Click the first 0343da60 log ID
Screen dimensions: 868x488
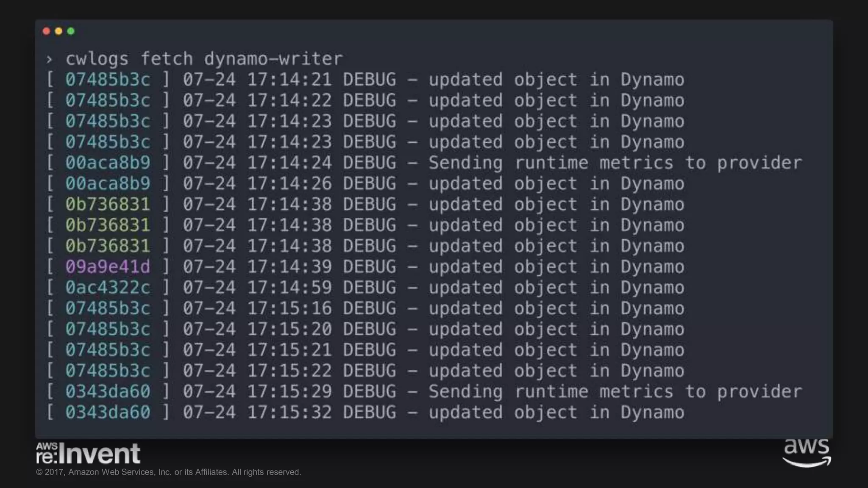pyautogui.click(x=108, y=392)
